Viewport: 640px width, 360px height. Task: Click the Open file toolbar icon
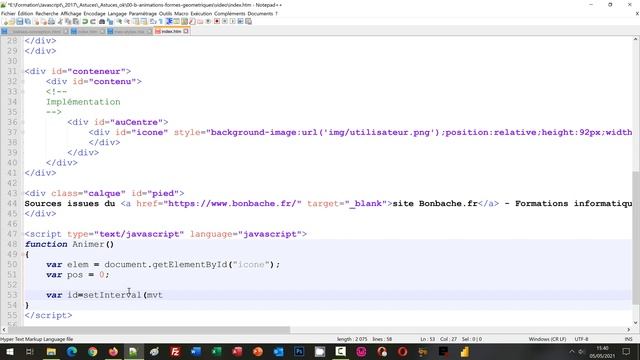(11, 21)
